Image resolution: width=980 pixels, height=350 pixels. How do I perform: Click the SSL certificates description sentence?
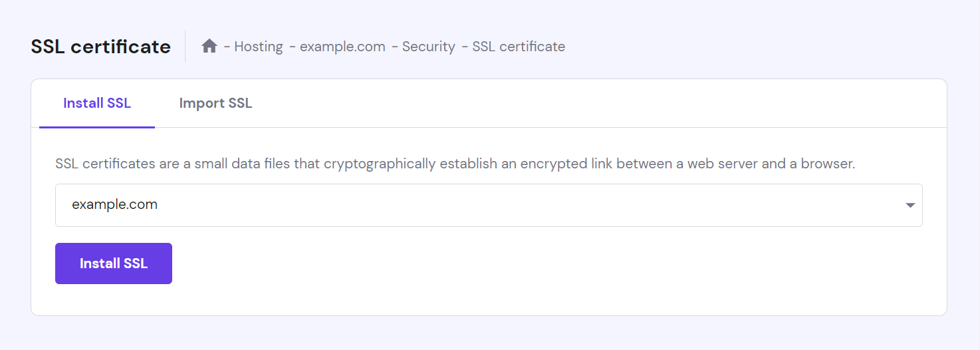[455, 164]
